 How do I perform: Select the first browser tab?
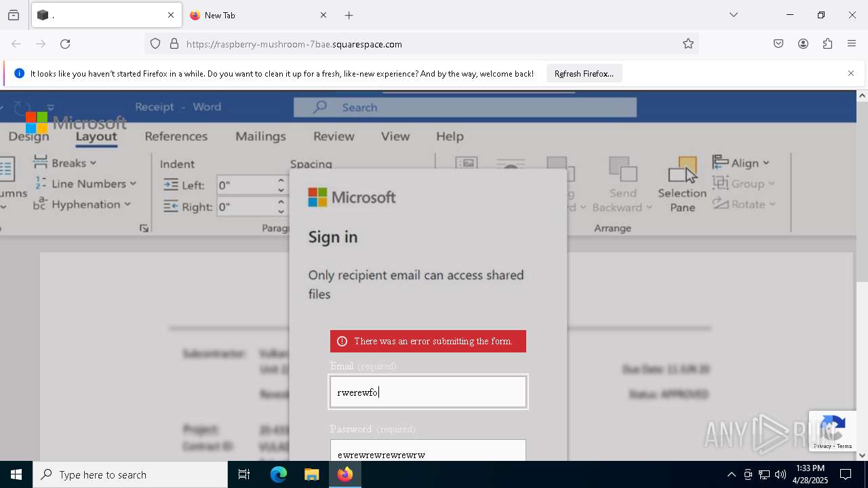[106, 15]
